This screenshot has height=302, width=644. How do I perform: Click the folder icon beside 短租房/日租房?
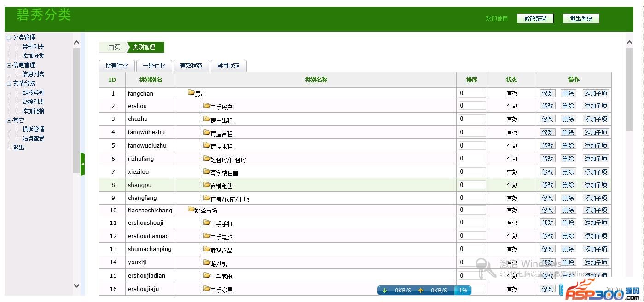(207, 159)
